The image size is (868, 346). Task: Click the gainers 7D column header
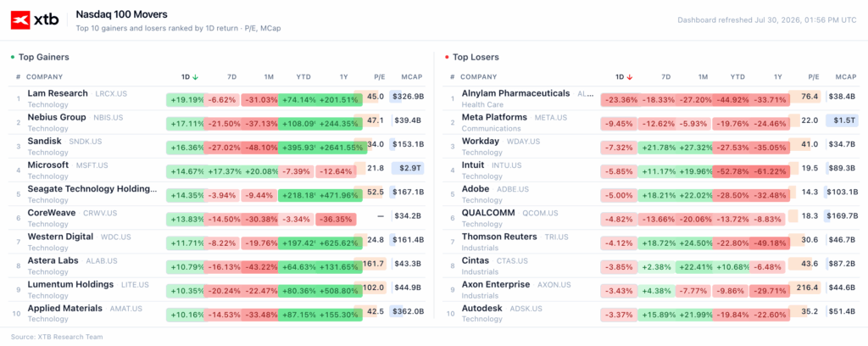(x=231, y=77)
